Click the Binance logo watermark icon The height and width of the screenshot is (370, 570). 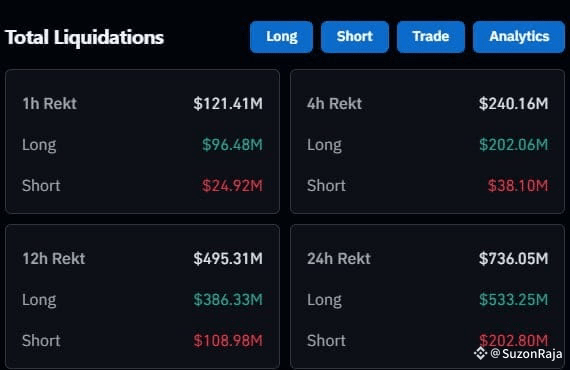click(480, 353)
